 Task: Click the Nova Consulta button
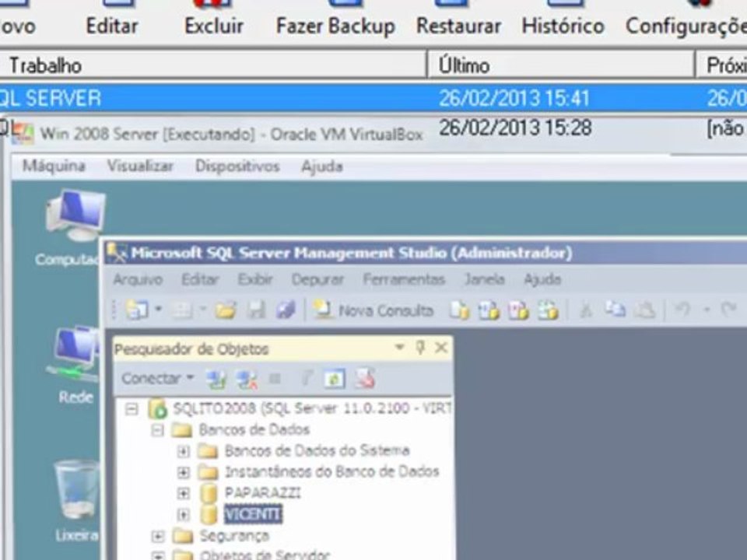pos(373,310)
